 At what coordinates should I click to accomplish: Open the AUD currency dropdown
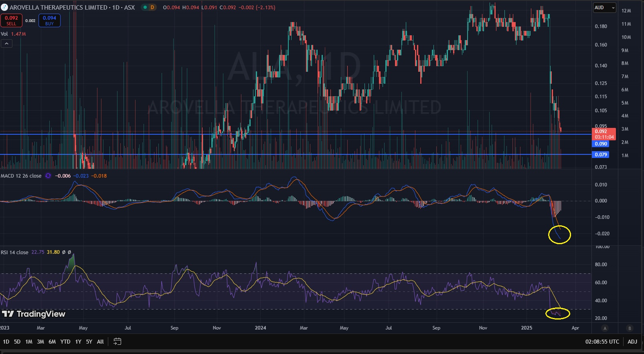pos(604,8)
